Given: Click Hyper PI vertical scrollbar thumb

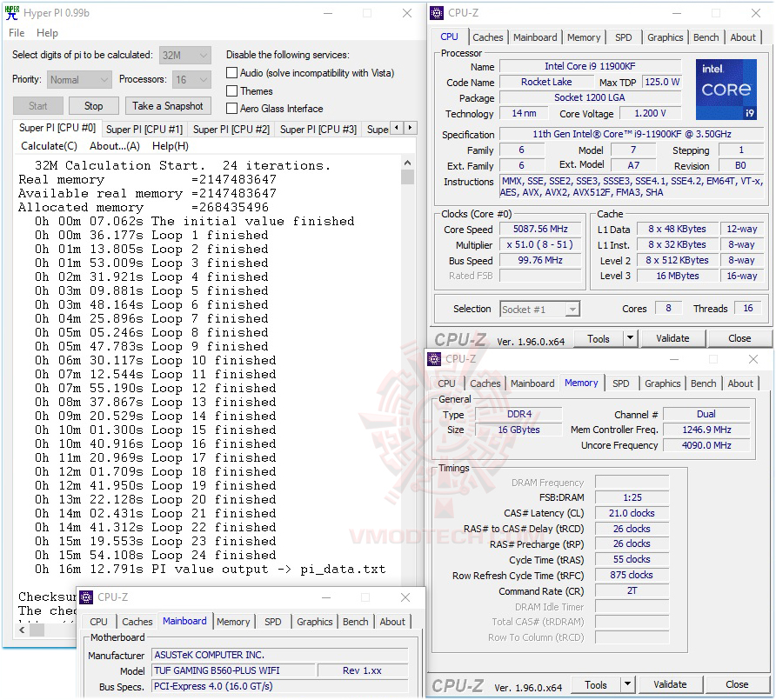Looking at the screenshot, I should point(407,177).
